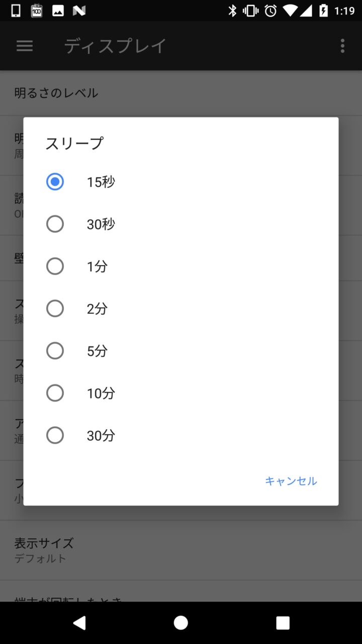Open 明るさのレベル setting
Screen dimensions: 362x644
pyautogui.click(x=56, y=93)
